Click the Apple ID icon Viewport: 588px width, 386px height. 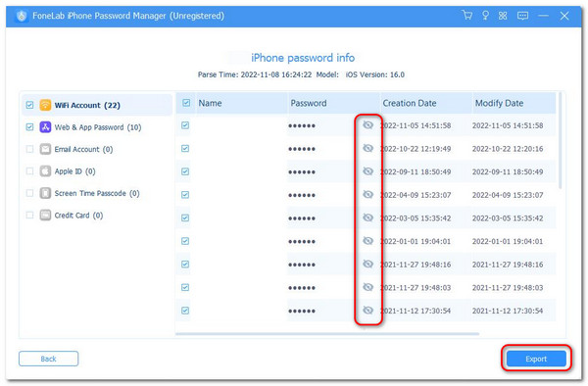point(45,171)
